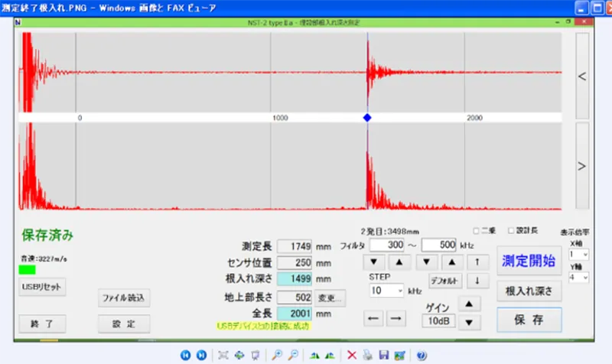Screen dimensions: 612x364
Task: Click the red X delete icon
Action: (x=352, y=355)
